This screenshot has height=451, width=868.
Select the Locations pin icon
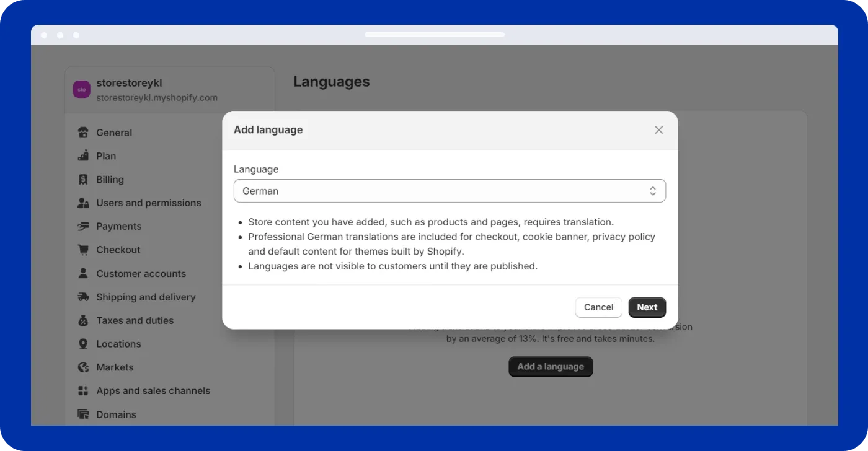(x=82, y=344)
